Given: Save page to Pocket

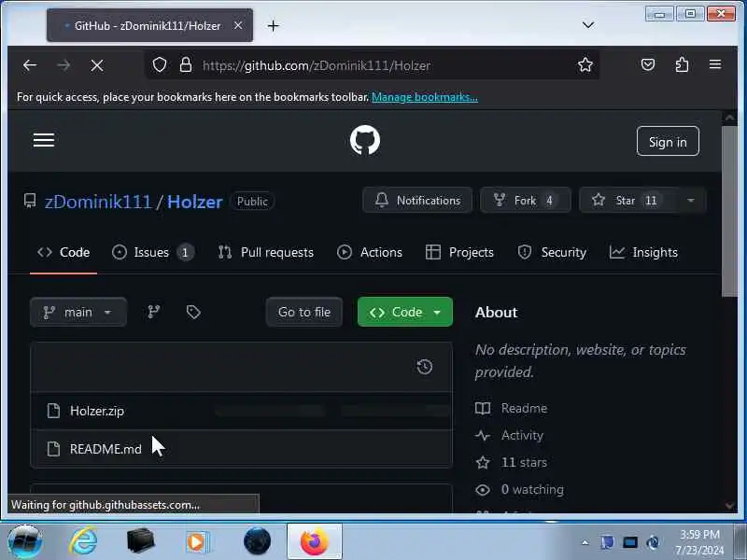Looking at the screenshot, I should click(x=648, y=64).
